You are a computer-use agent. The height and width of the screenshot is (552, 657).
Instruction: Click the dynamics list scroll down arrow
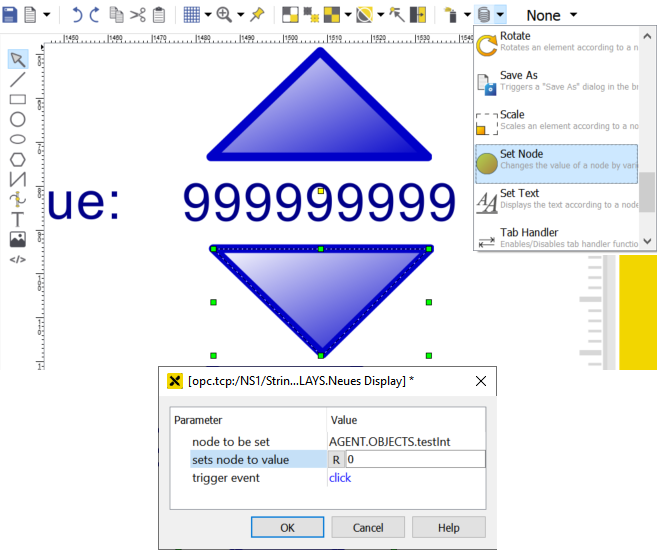(647, 241)
